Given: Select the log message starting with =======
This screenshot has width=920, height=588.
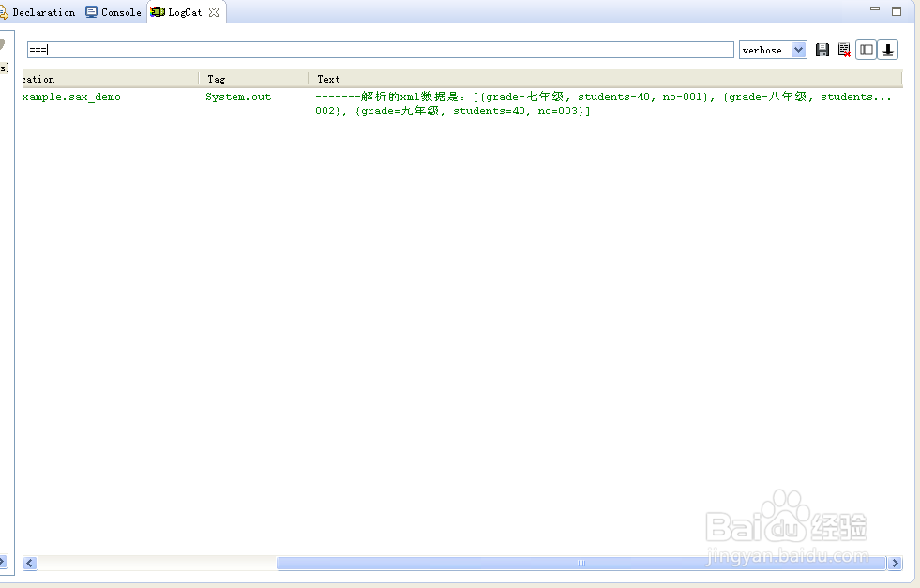Looking at the screenshot, I should click(603, 104).
